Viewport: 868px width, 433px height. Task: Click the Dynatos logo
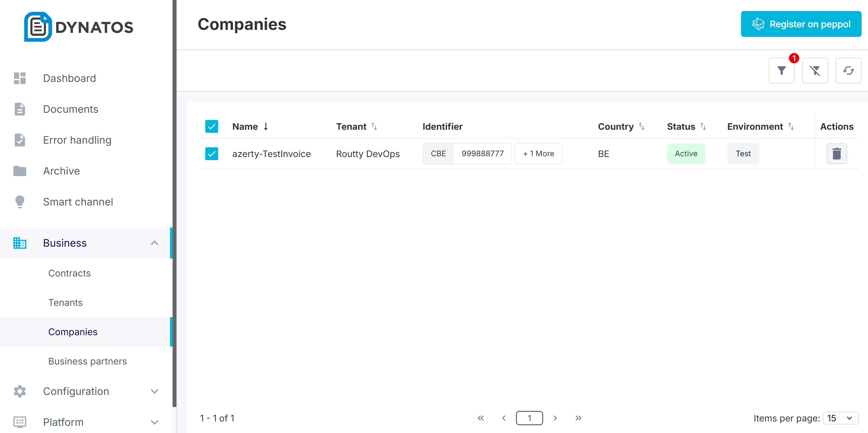click(79, 27)
